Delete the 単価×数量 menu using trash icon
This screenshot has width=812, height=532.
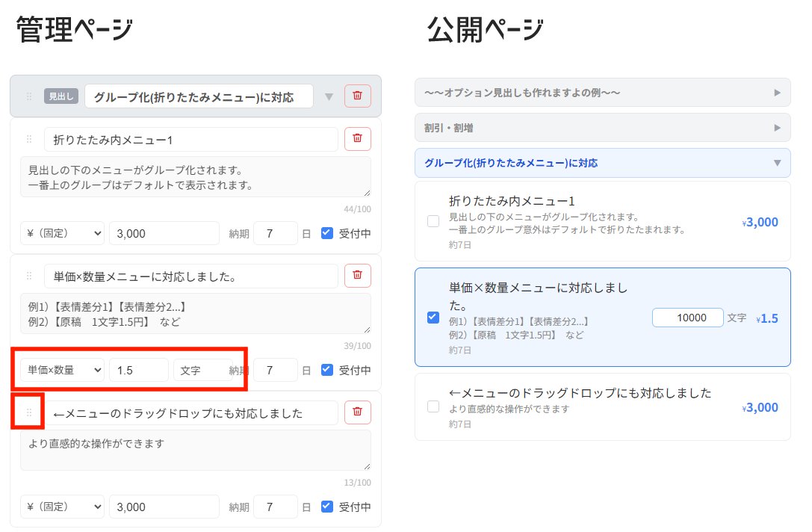357,275
